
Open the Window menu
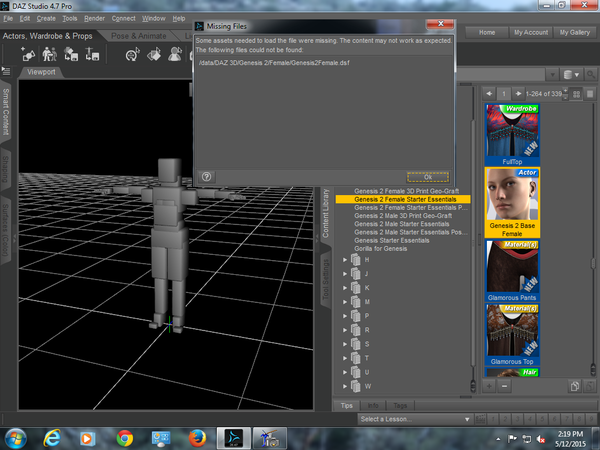pyautogui.click(x=154, y=18)
